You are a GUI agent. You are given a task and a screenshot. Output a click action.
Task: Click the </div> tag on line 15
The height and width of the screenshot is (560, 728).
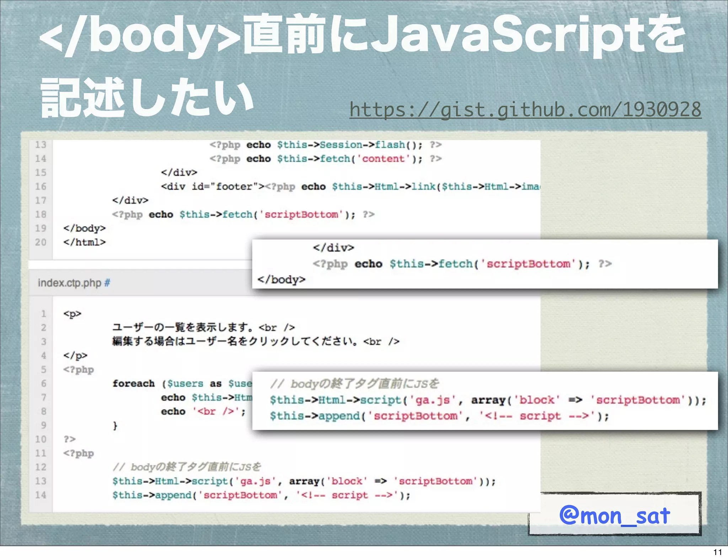[x=179, y=173]
